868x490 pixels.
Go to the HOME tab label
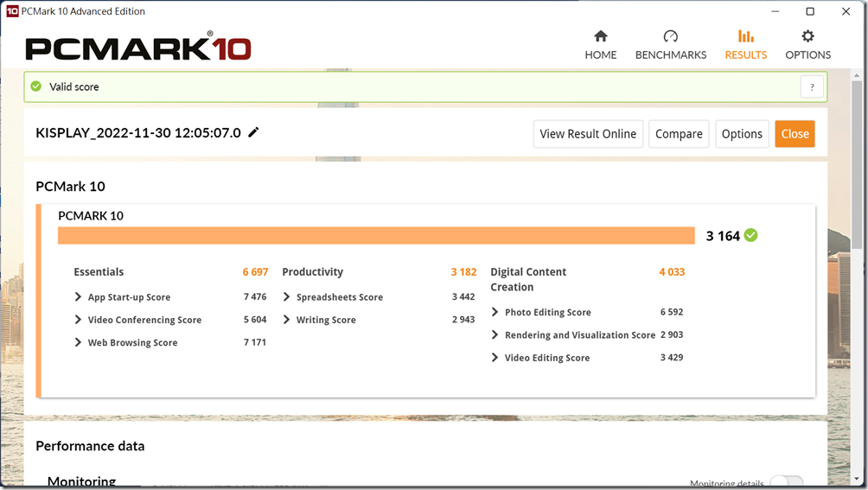click(601, 54)
